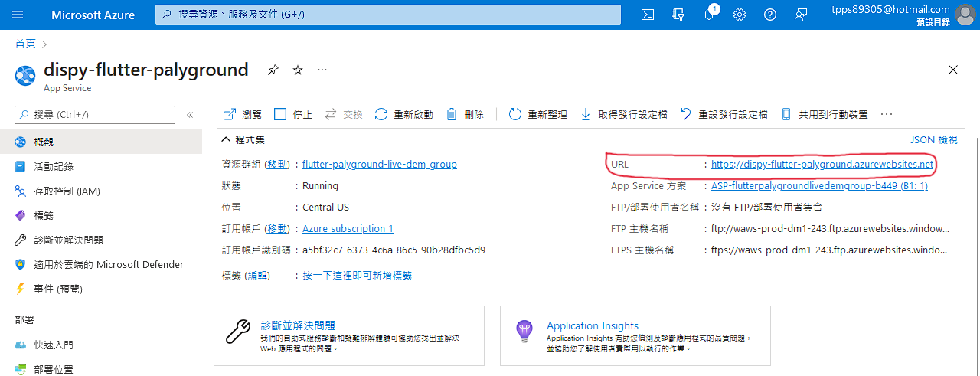Click the Central US location value
The image size is (980, 376).
(x=325, y=207)
